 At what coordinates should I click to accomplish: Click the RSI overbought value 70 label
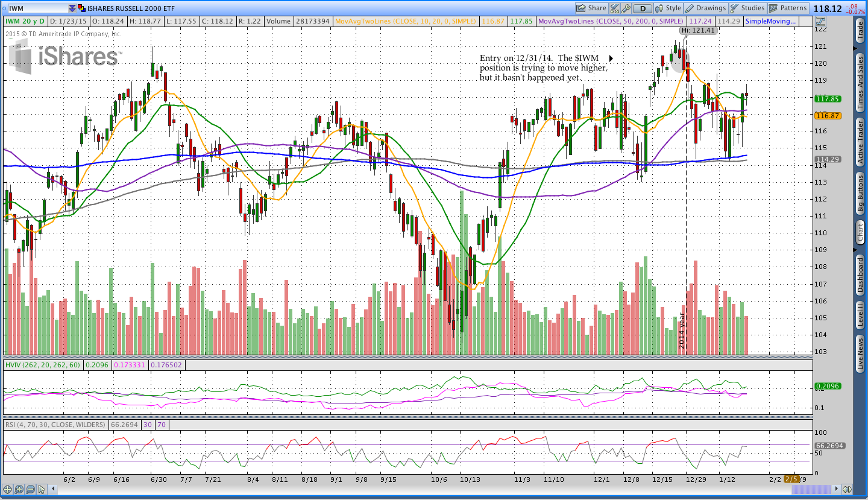coord(162,425)
